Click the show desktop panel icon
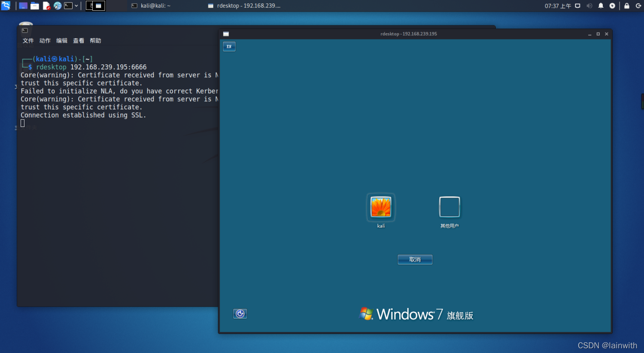The width and height of the screenshot is (644, 353). point(23,6)
